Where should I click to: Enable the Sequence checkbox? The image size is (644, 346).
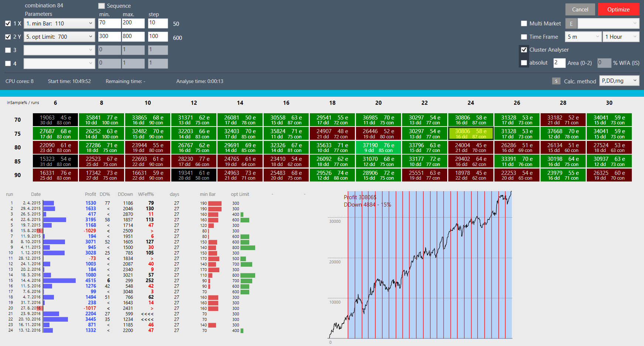click(102, 6)
